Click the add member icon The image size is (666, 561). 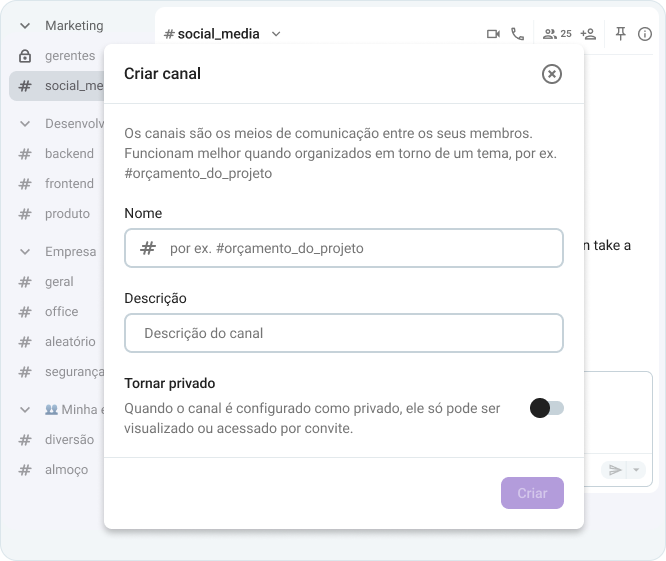tap(588, 34)
